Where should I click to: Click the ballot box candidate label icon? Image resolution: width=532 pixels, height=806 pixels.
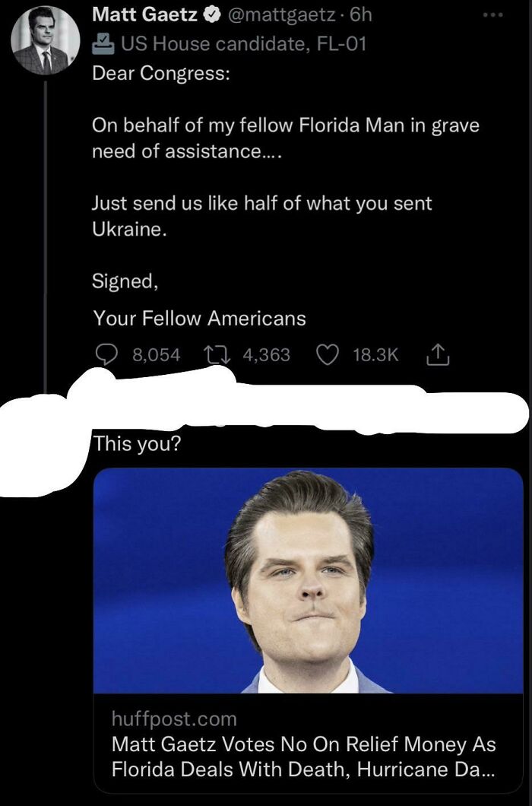[x=103, y=43]
